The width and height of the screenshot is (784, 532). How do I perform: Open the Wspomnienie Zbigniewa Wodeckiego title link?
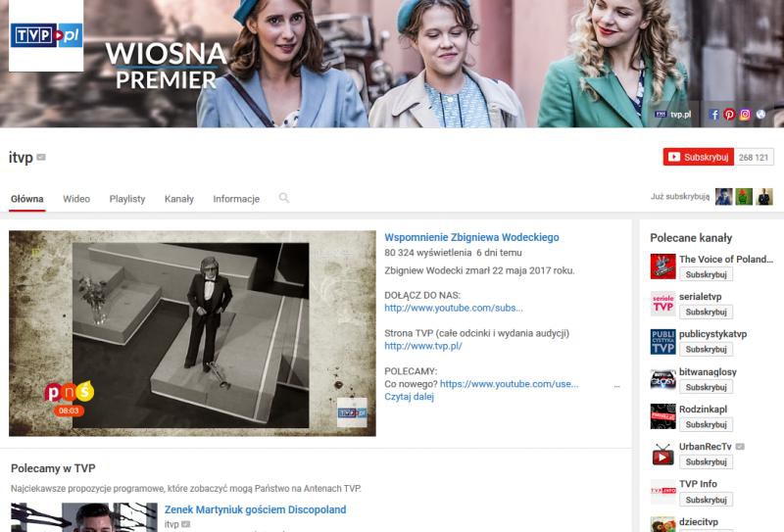471,237
